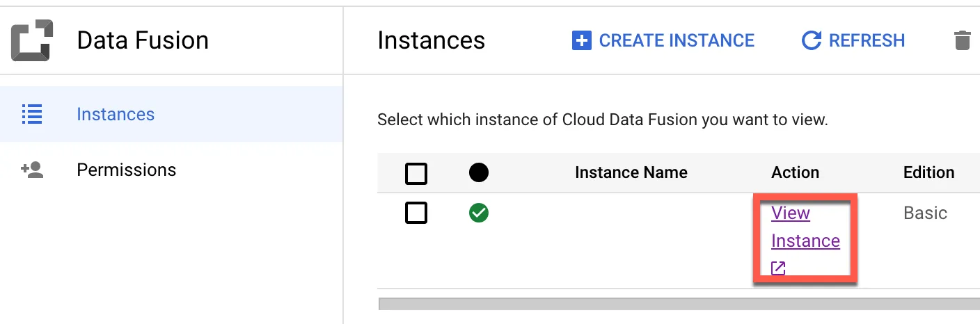This screenshot has width=980, height=324.
Task: Open the Instances sidebar item
Action: click(x=171, y=114)
